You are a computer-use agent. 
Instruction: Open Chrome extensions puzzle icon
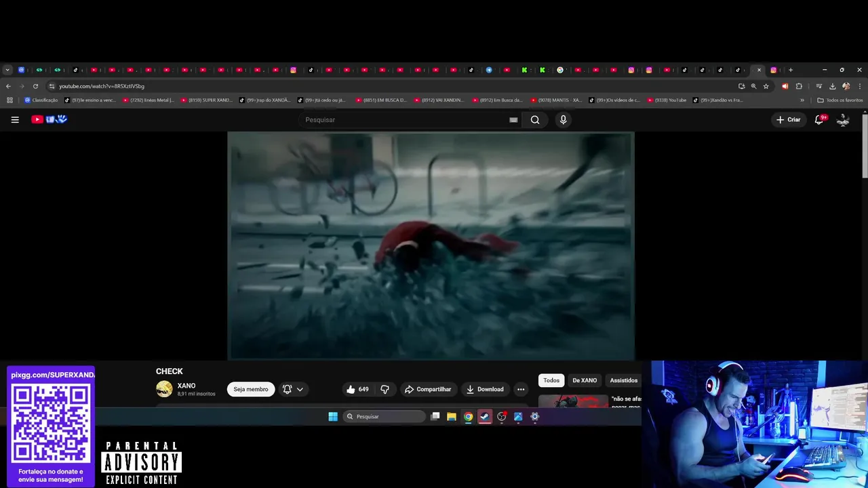[x=799, y=86]
